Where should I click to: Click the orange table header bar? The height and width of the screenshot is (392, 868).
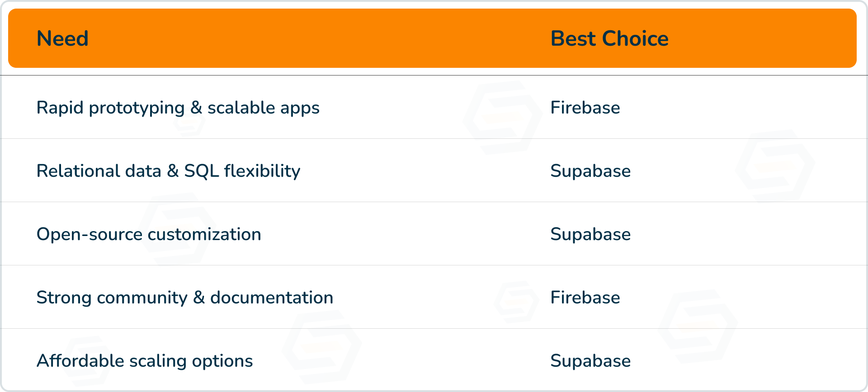point(432,38)
